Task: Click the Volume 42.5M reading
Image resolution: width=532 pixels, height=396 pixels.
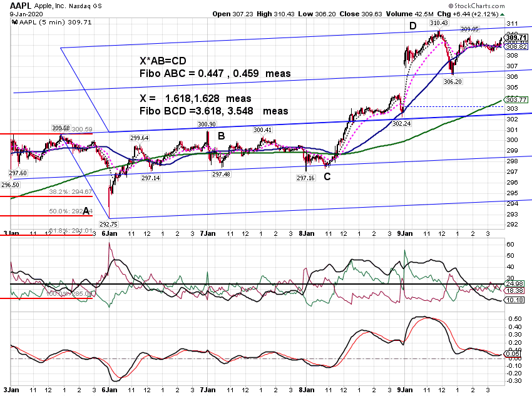Action: pyautogui.click(x=409, y=14)
